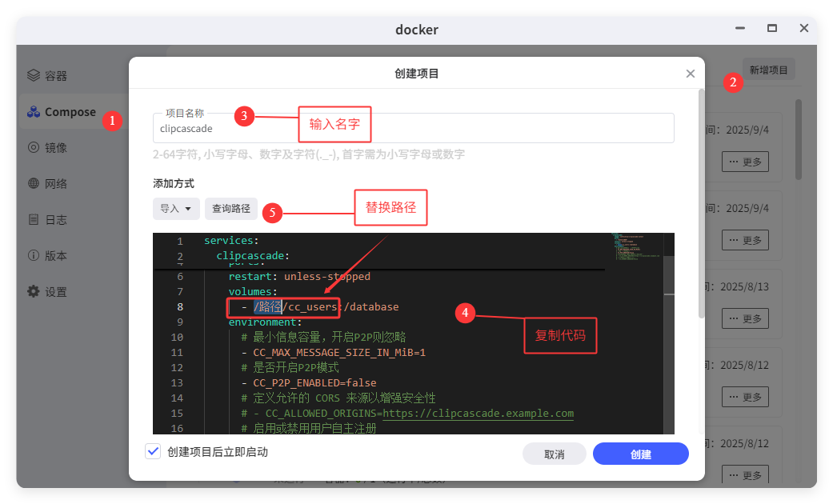Image resolution: width=833 pixels, height=504 pixels.
Task: Click the 版本 (Version) info icon
Action: [33, 256]
